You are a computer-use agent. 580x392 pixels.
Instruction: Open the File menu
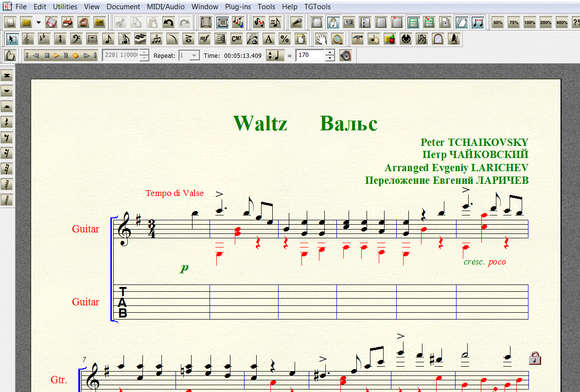[21, 7]
